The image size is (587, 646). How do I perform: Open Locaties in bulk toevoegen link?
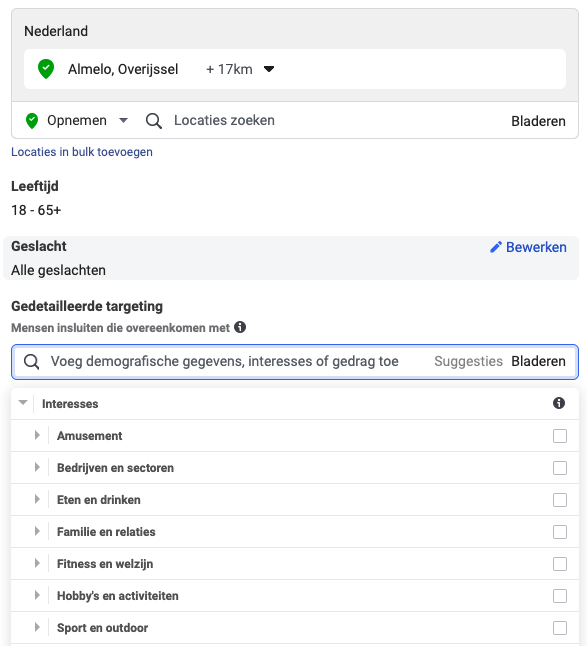point(82,152)
